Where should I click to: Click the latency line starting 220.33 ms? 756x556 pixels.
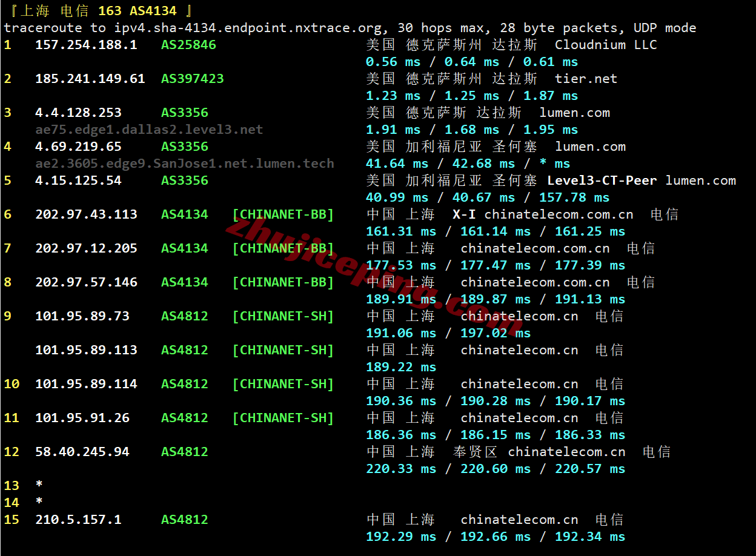tap(496, 469)
